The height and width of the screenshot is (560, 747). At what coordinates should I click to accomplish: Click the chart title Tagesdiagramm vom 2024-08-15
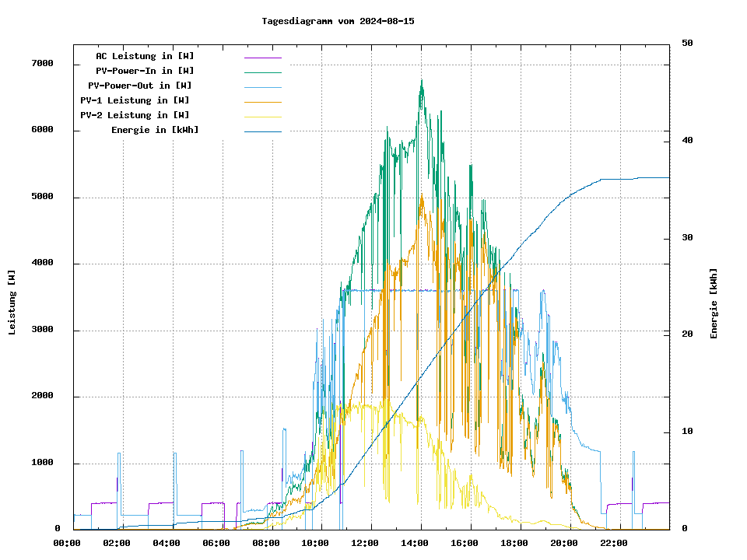[338, 21]
